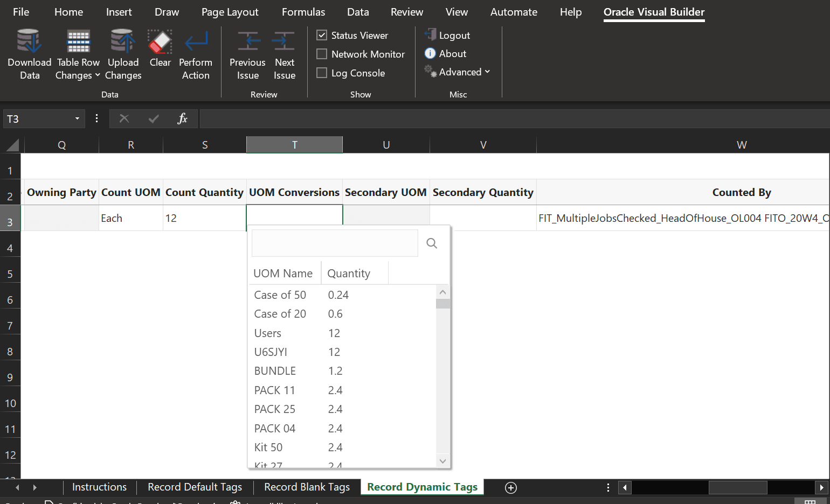
Task: Click the Download Data icon
Action: pyautogui.click(x=29, y=41)
